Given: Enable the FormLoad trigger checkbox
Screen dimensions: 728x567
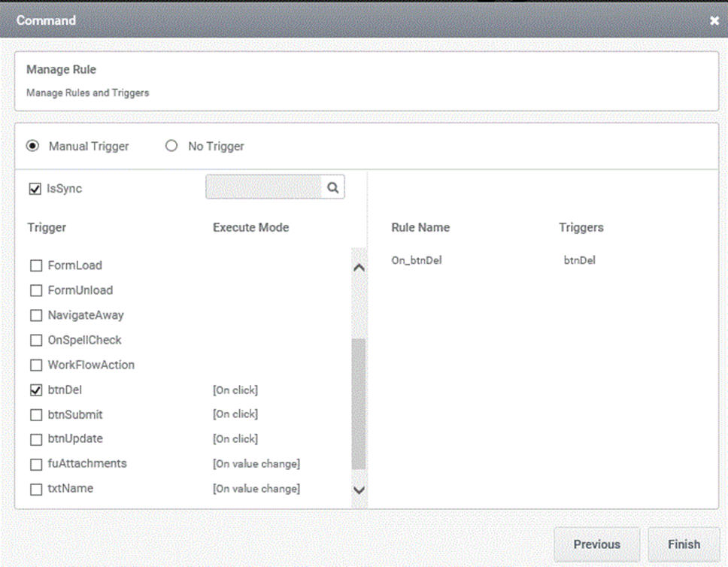Looking at the screenshot, I should pos(36,265).
